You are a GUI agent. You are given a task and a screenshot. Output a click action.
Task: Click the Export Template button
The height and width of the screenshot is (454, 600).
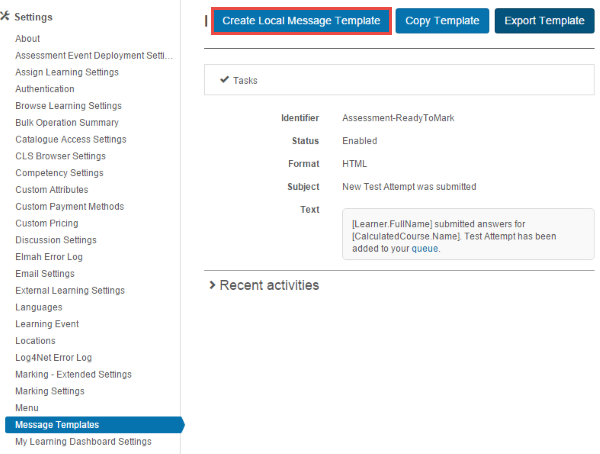point(544,20)
